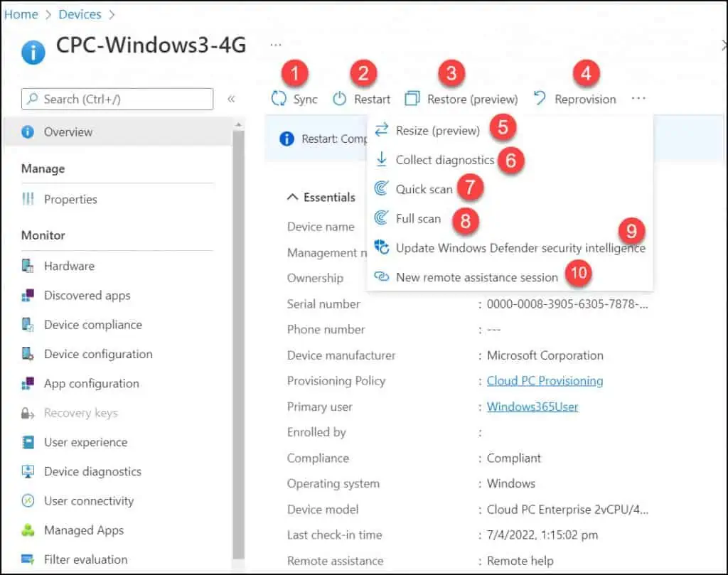Click the serial number value 0000-0008-3905-6305-7878
Image resolution: width=728 pixels, height=575 pixels.
pyautogui.click(x=567, y=304)
